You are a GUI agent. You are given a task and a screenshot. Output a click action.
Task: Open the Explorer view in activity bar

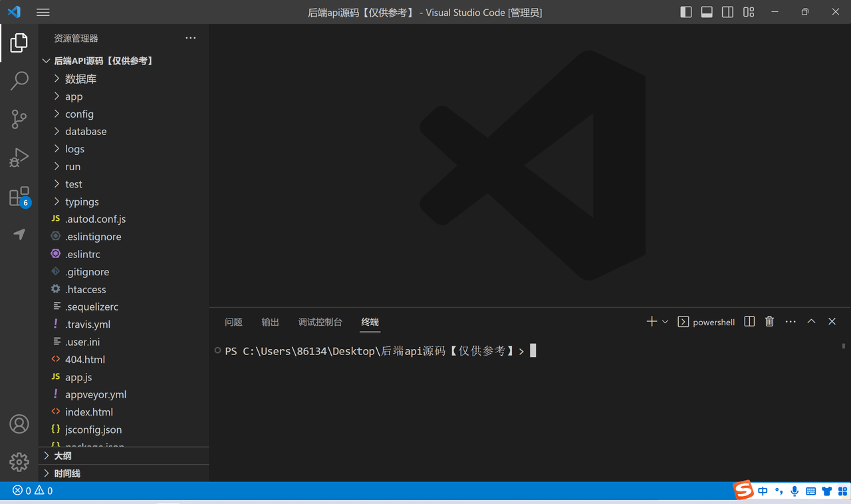pos(19,43)
